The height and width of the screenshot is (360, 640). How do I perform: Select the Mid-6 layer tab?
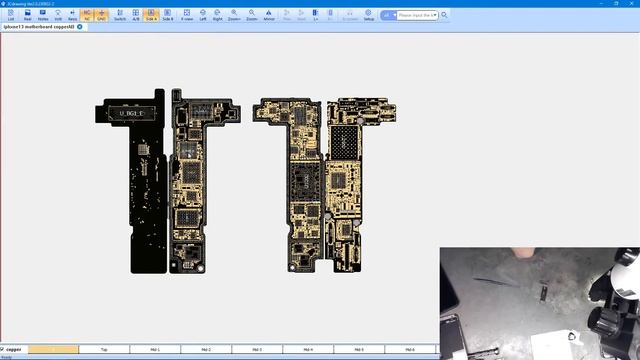(x=410, y=349)
